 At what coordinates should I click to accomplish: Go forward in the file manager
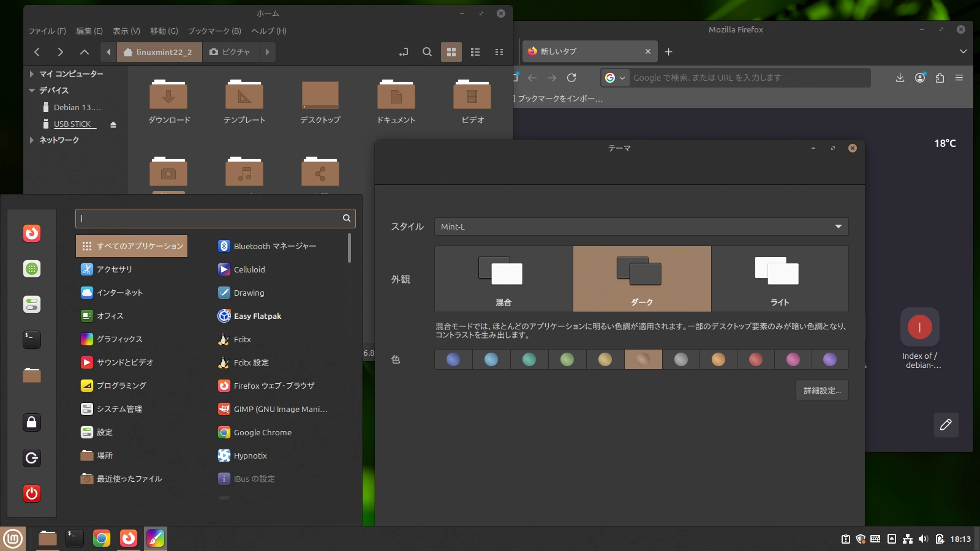pyautogui.click(x=60, y=52)
